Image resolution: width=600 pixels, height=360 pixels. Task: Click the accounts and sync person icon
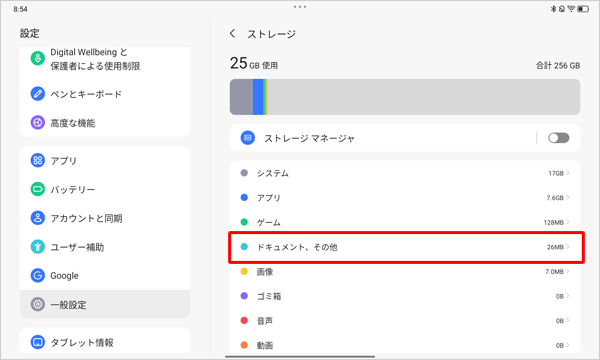(38, 218)
